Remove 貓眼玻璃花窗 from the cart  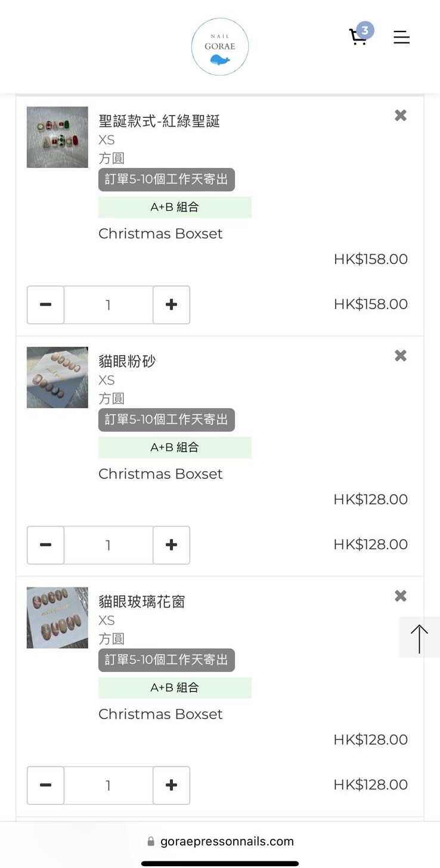pos(401,596)
